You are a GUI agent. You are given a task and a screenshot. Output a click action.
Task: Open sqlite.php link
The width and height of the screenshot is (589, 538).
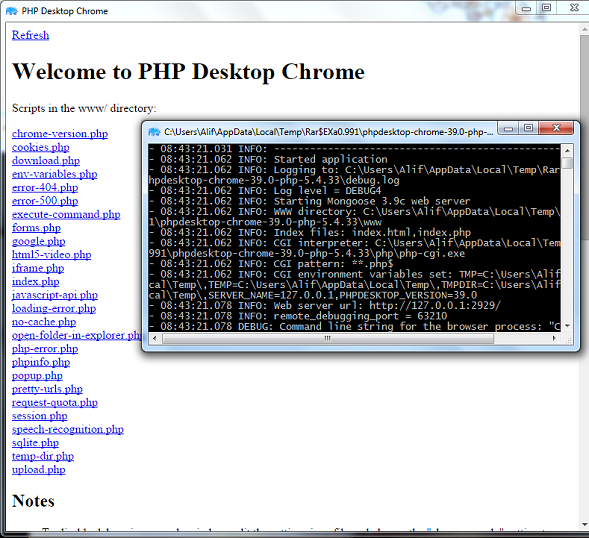(35, 443)
